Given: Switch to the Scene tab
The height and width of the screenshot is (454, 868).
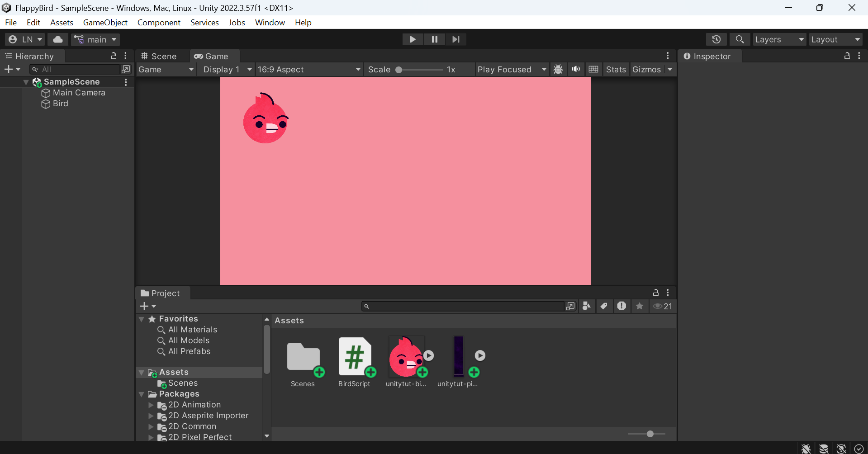Looking at the screenshot, I should tap(159, 56).
